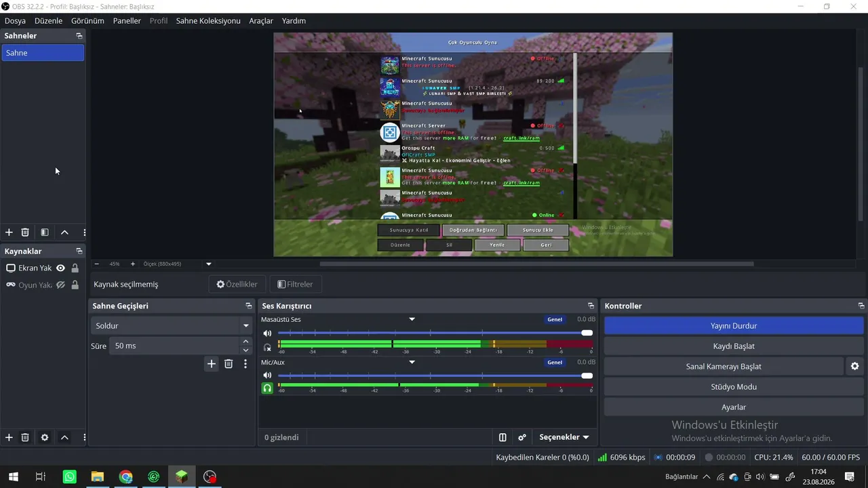The width and height of the screenshot is (868, 488).
Task: Open WhatsApp from the taskbar
Action: tap(70, 476)
